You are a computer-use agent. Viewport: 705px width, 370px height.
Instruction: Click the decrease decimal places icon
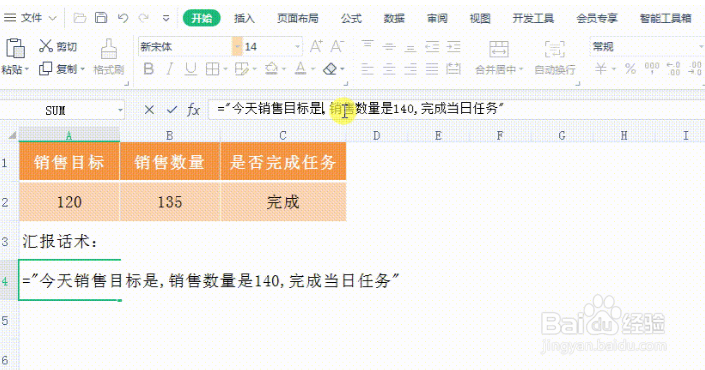(x=695, y=68)
